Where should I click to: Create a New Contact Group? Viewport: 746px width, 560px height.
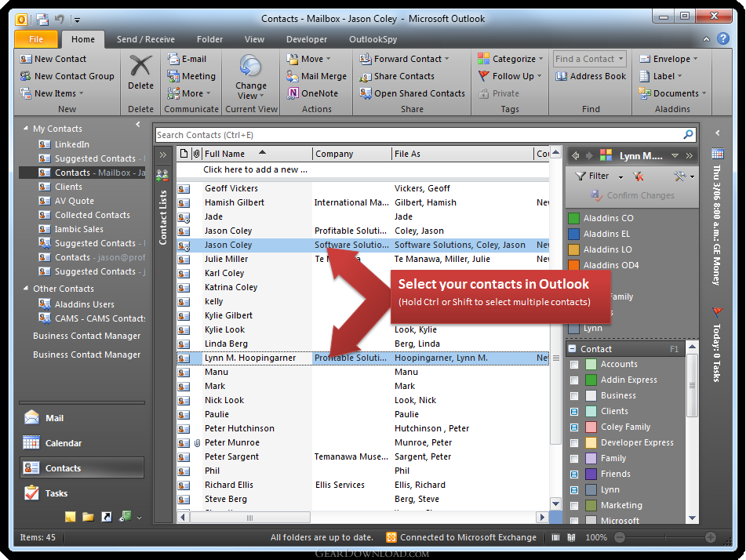click(67, 76)
